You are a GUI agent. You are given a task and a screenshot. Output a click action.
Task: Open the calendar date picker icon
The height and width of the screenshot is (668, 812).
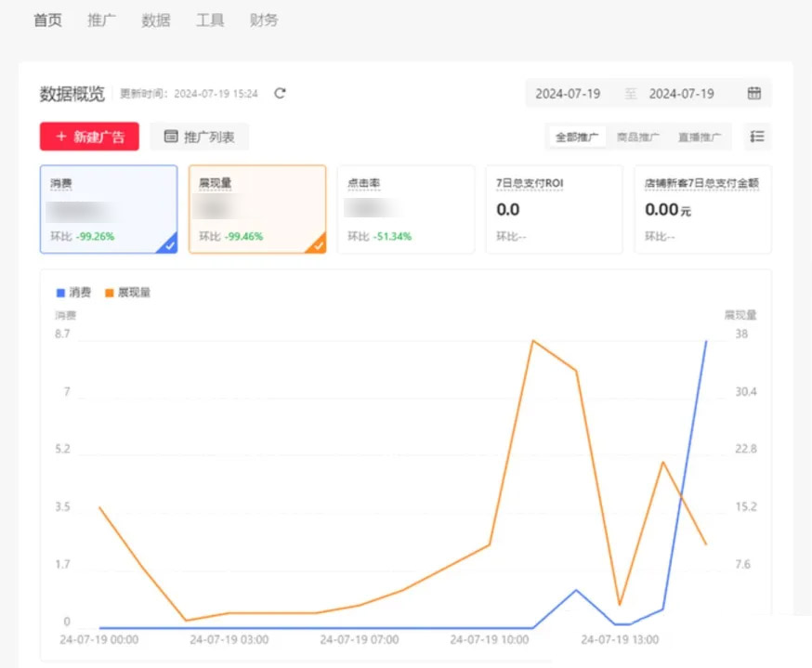click(x=754, y=93)
